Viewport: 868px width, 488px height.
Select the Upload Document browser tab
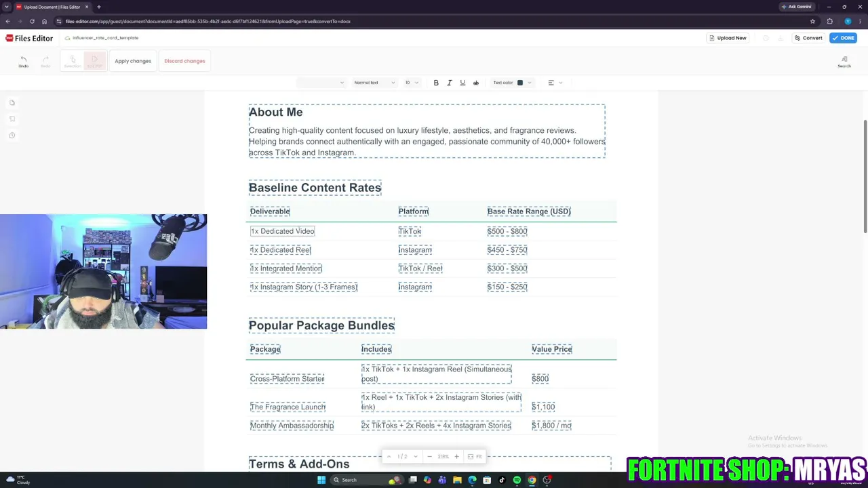coord(52,7)
